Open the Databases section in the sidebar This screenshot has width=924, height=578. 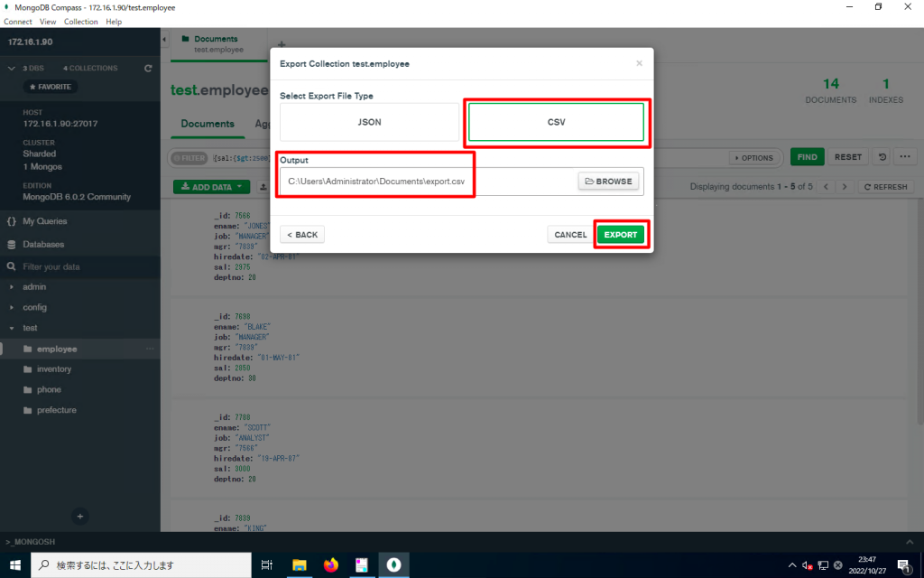[46, 244]
